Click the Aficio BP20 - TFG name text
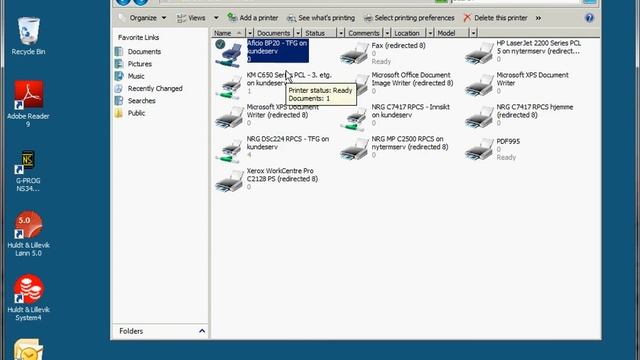This screenshot has height=360, width=640. pos(278,47)
